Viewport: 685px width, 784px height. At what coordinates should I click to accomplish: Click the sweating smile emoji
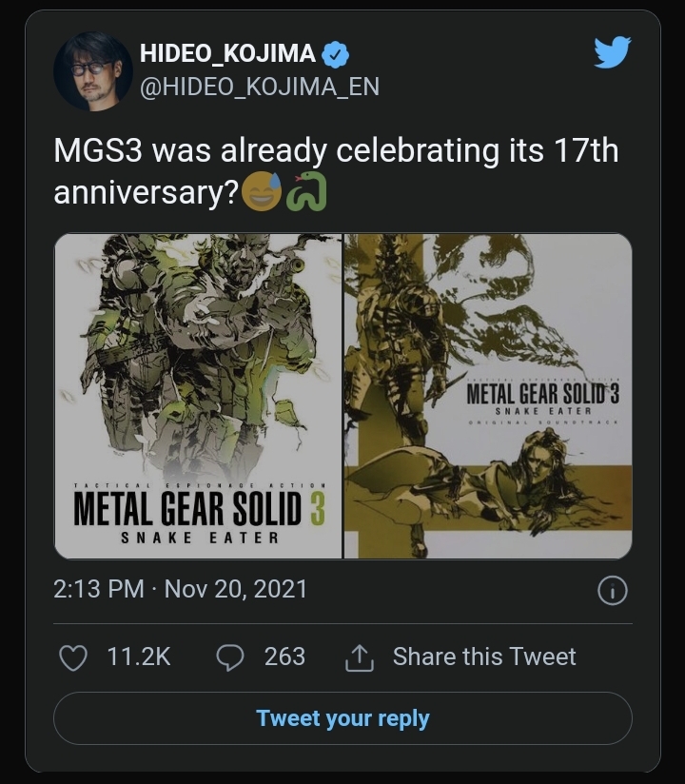point(263,192)
